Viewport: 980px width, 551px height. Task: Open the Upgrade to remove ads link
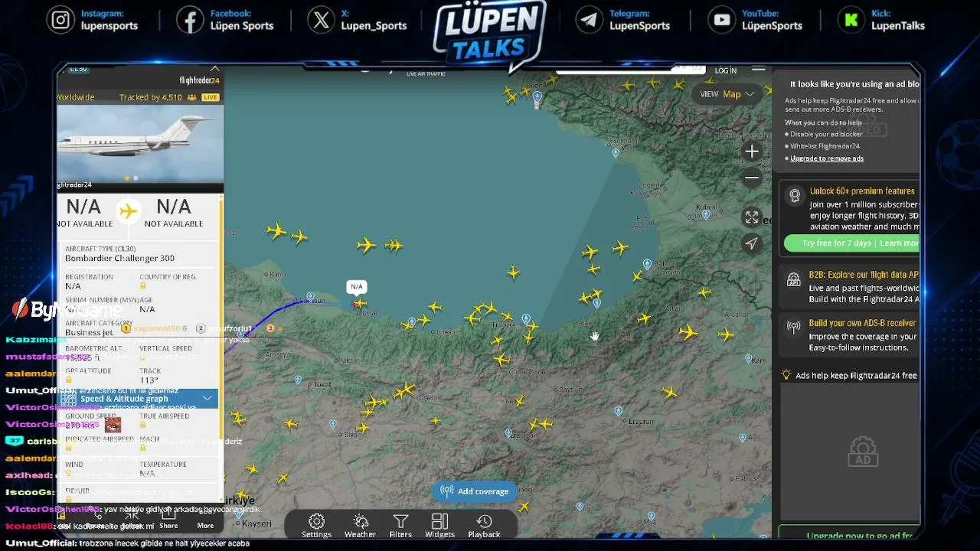tap(827, 158)
